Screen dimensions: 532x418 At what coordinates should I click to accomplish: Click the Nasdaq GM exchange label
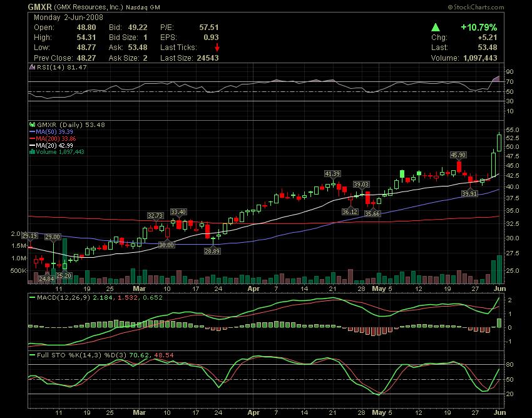[x=143, y=7]
